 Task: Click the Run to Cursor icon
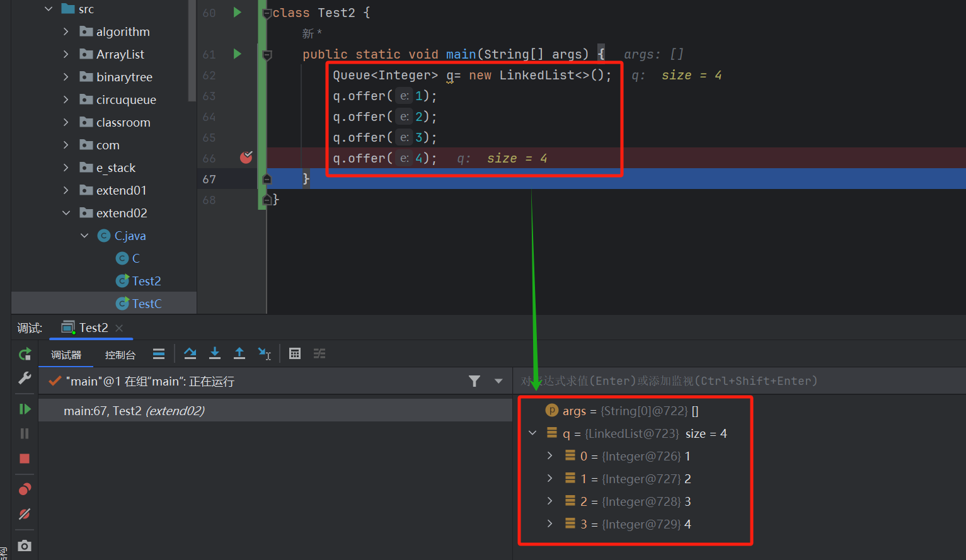(265, 353)
